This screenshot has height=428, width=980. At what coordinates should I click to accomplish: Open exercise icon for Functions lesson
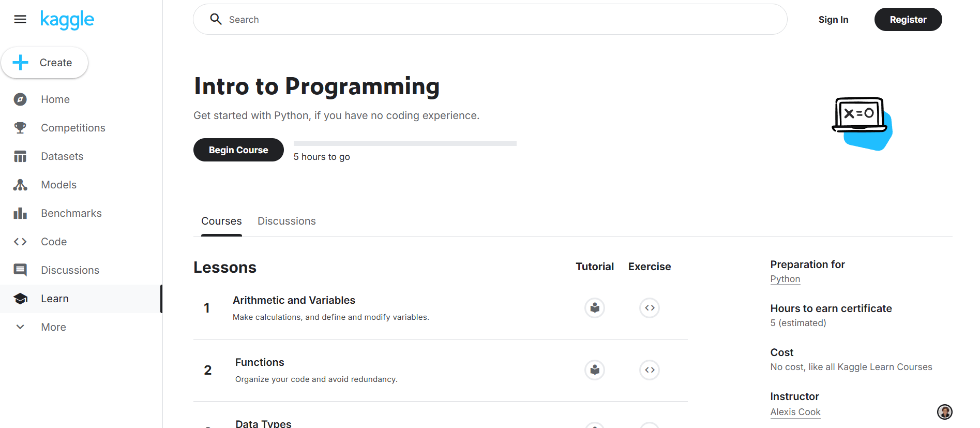click(650, 370)
